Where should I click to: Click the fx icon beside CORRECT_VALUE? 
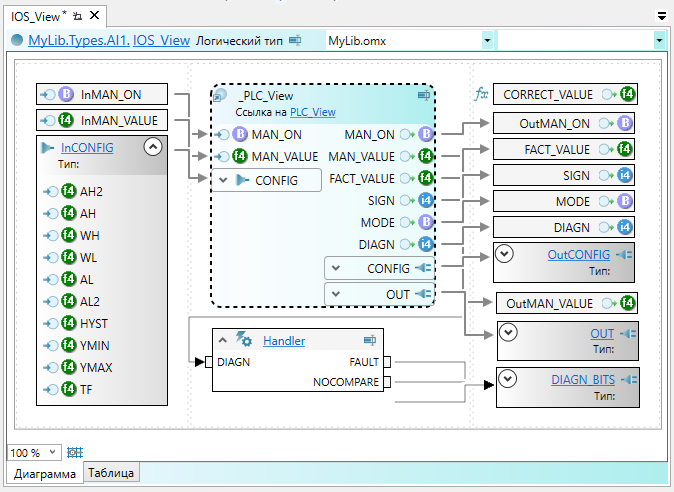[481, 95]
